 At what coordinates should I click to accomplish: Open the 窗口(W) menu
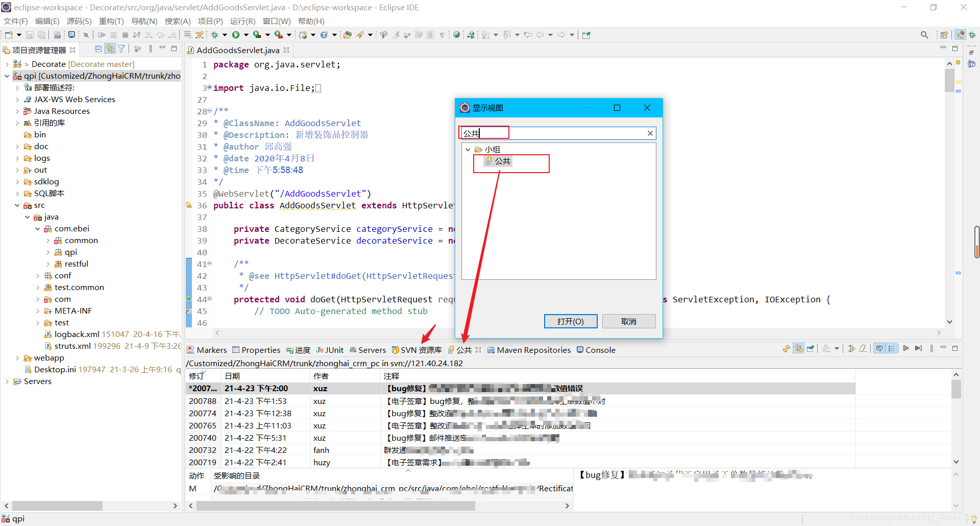click(x=277, y=21)
